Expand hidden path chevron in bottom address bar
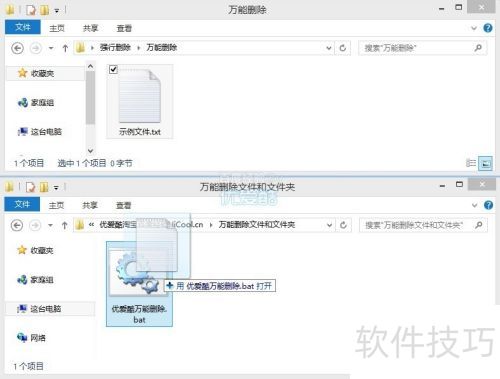The height and width of the screenshot is (379, 500). (x=91, y=225)
